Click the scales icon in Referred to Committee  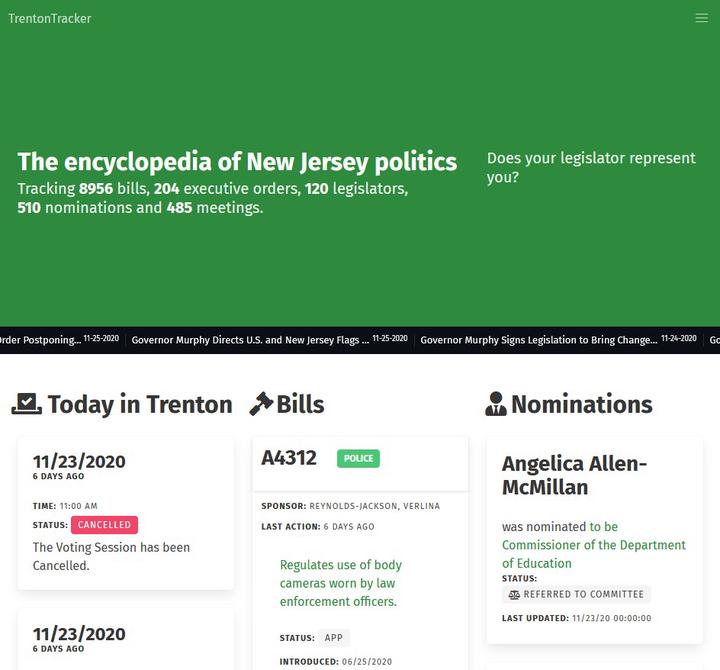pyautogui.click(x=514, y=595)
